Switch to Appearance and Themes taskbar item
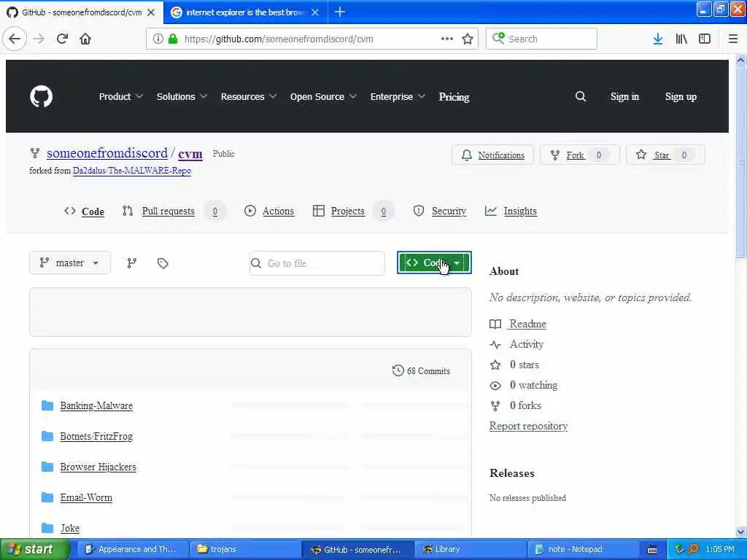Screen dimensions: 747x560 [x=133, y=549]
